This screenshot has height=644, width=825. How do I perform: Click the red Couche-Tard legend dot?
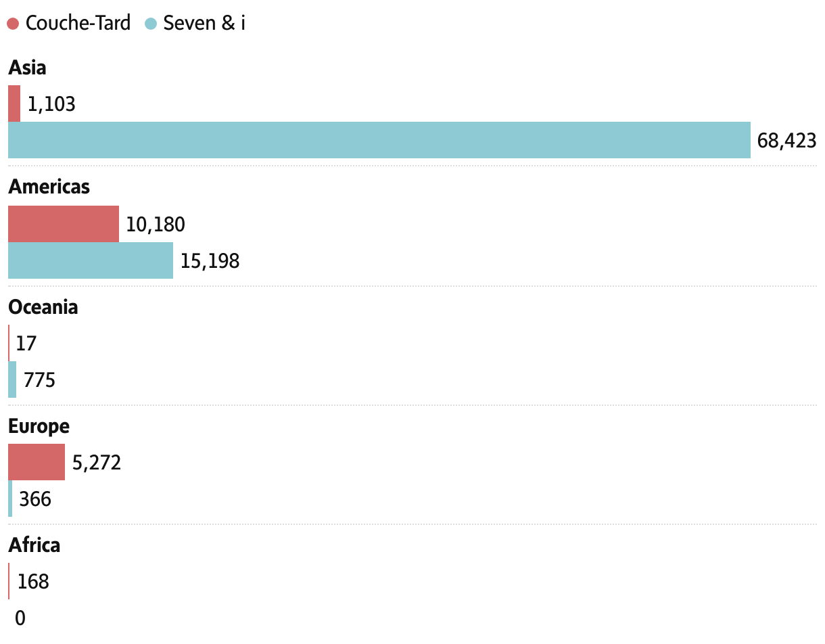[x=13, y=24]
